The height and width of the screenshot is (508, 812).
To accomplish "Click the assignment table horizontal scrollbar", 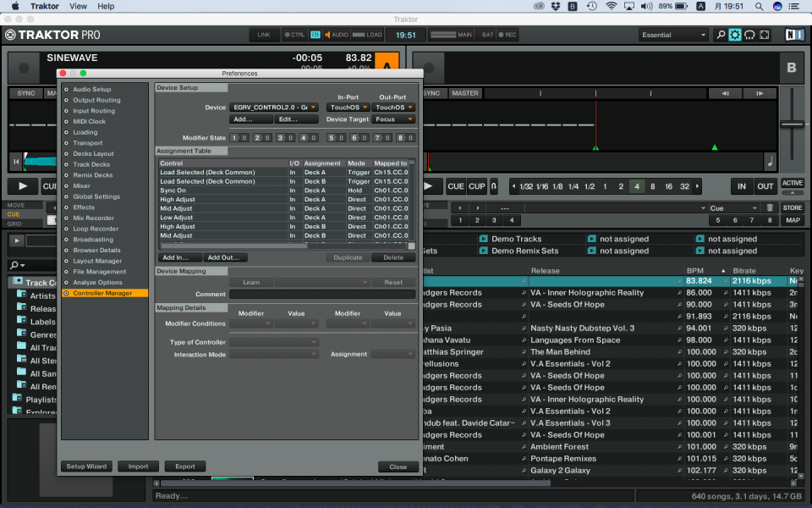I will click(x=233, y=246).
